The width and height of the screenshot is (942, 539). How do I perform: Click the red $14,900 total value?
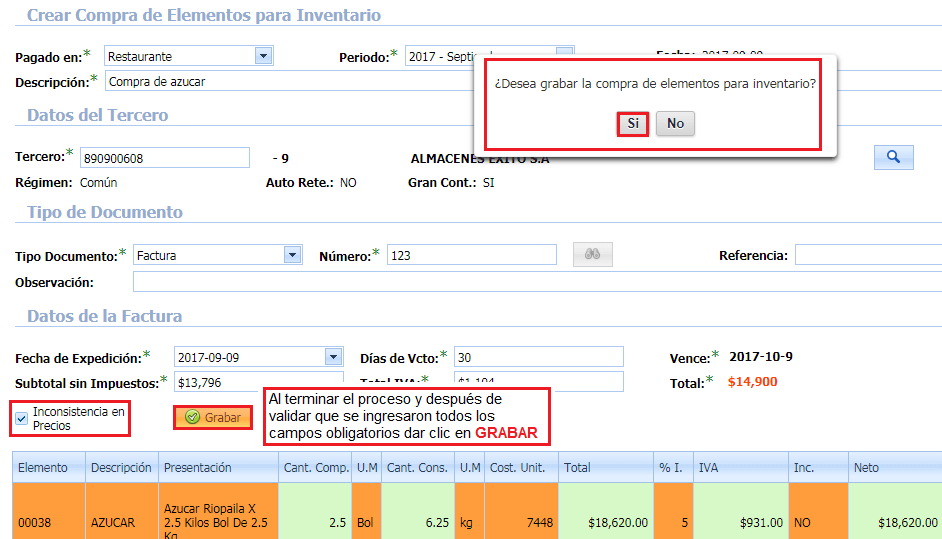[752, 382]
